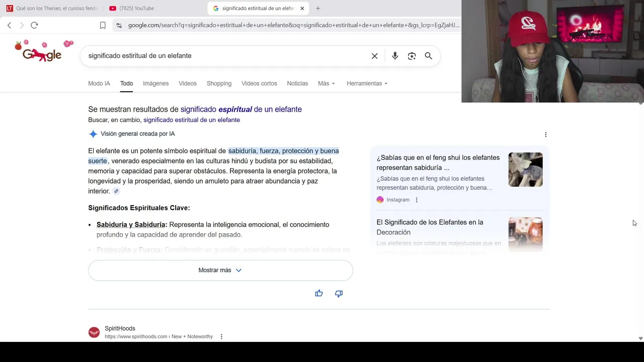
Task: Select the Videos search tab
Action: click(188, 83)
